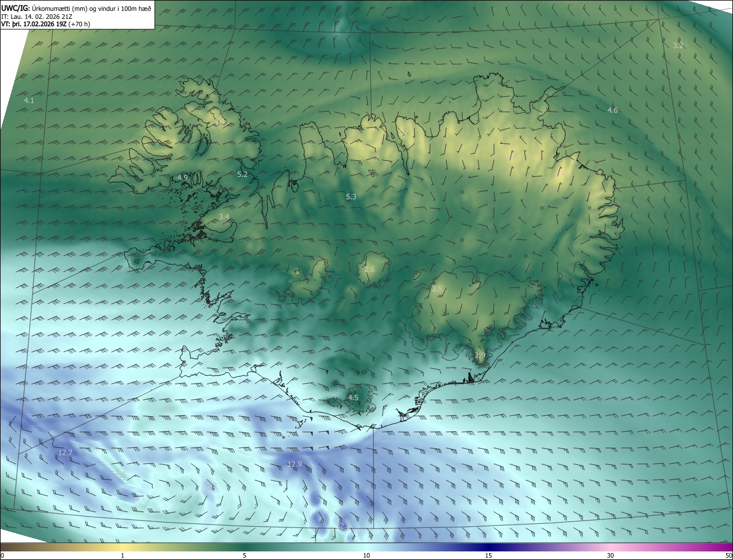Click the 15 tick on the color scale
Viewport: 733px width, 560px height.
488,555
